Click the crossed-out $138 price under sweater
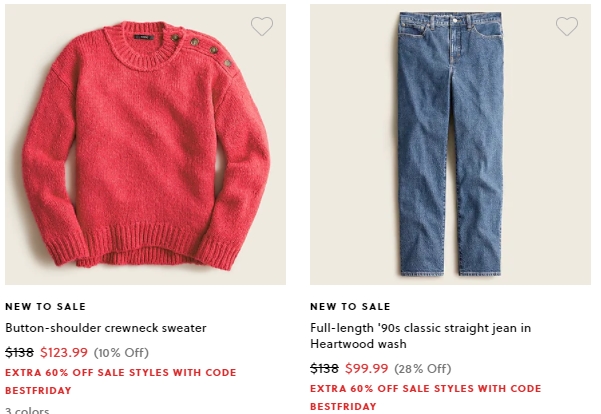This screenshot has width=601, height=414. click(x=20, y=352)
